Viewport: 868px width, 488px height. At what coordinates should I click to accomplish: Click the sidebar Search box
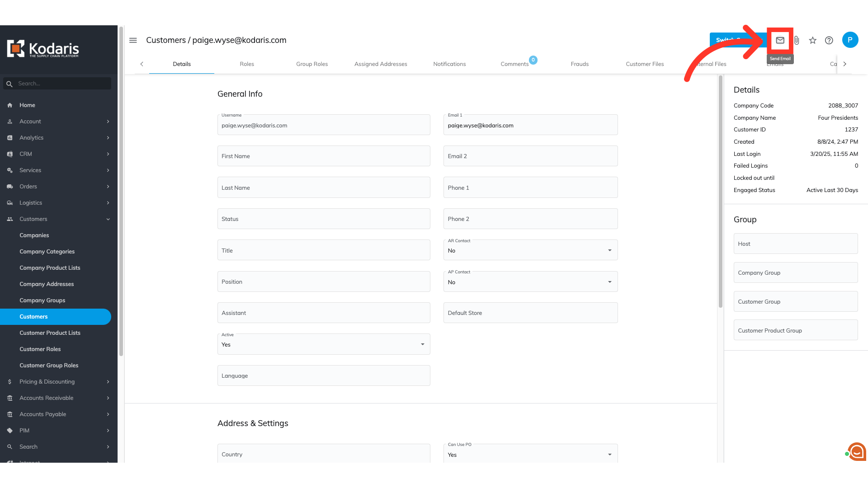tap(62, 84)
